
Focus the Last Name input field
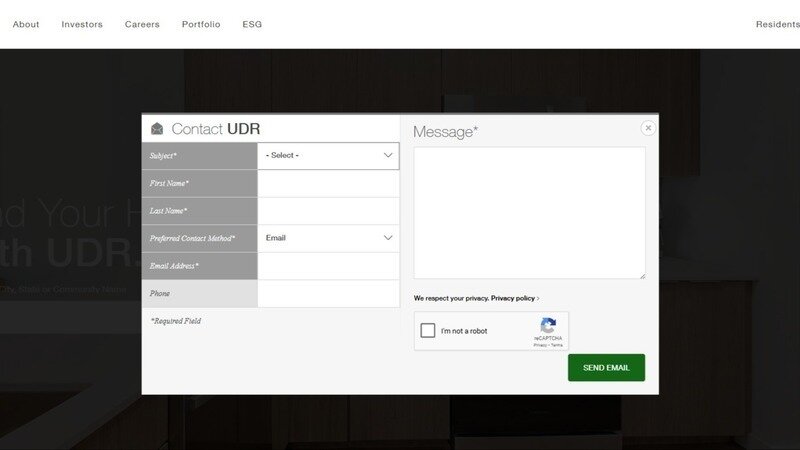pyautogui.click(x=328, y=211)
